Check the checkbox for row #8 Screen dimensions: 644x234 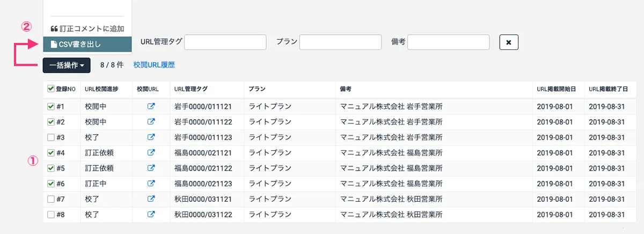(51, 215)
